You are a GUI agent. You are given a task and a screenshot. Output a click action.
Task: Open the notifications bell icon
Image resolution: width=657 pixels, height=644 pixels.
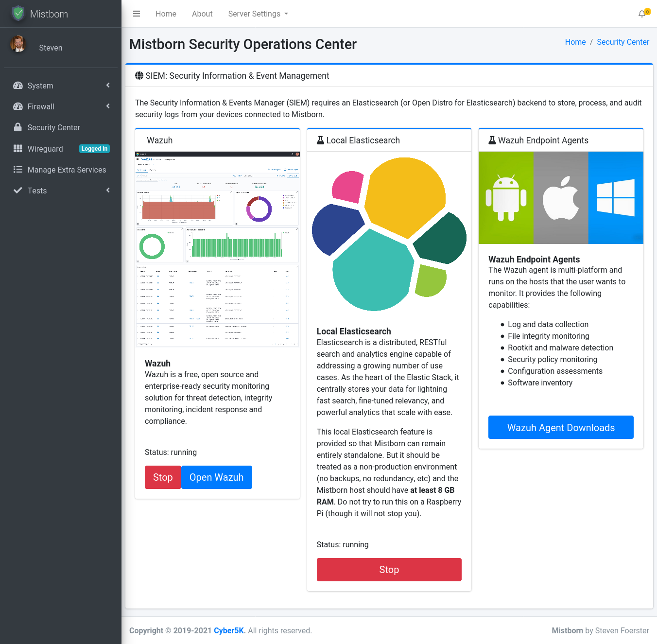[x=642, y=14]
